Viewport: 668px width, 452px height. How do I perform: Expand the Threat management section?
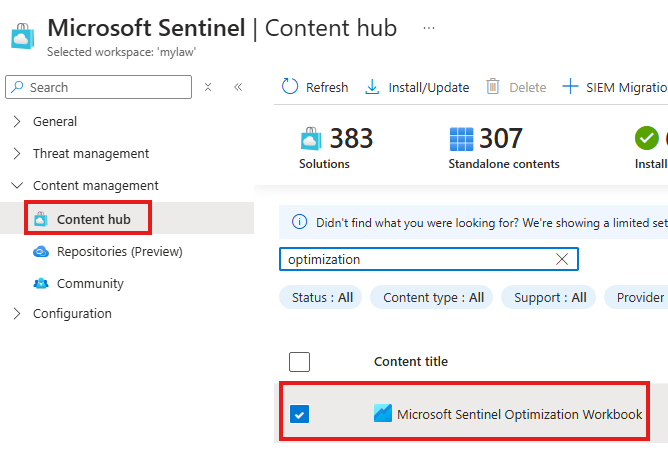(x=17, y=154)
